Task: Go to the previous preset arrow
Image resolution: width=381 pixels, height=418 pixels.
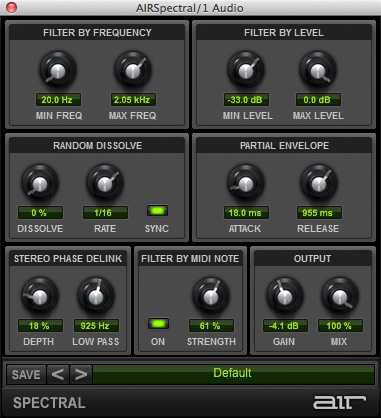Action: pos(58,374)
